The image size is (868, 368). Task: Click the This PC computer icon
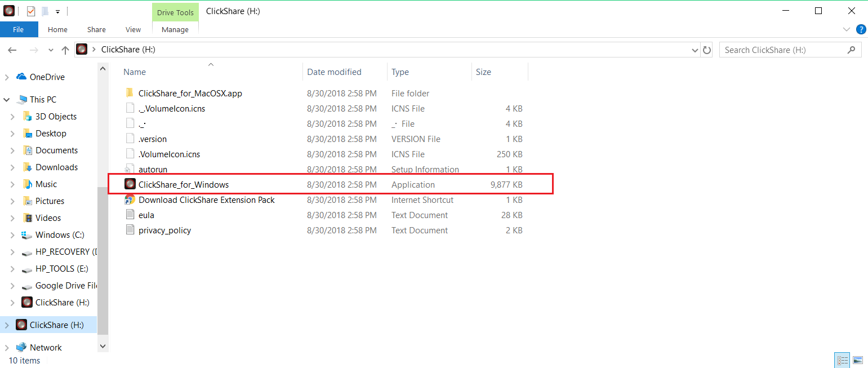23,99
